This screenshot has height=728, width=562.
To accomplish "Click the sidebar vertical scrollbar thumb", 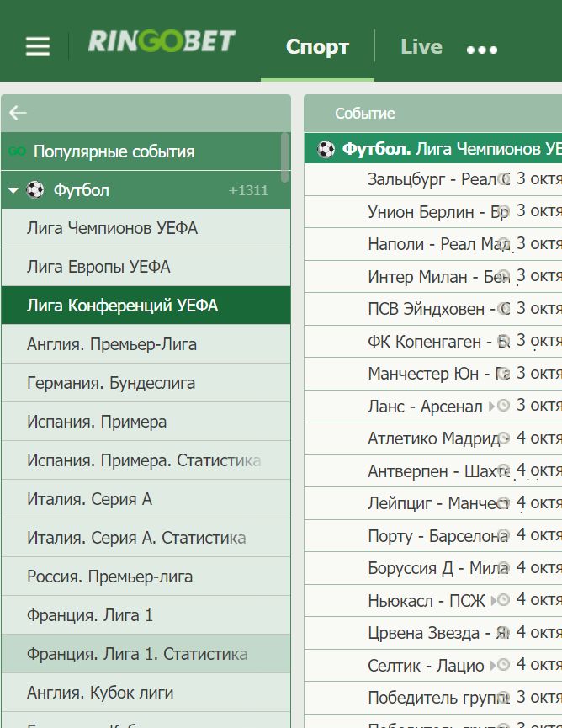I will coord(285,157).
